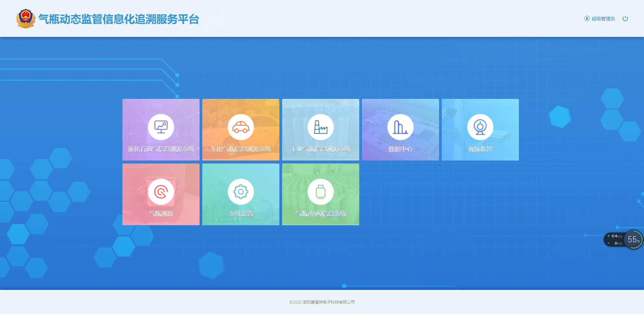Click the LPG traceability monitor chart icon

click(161, 127)
